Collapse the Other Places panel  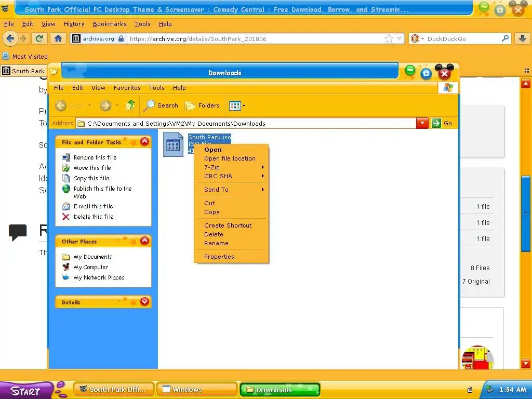click(144, 241)
